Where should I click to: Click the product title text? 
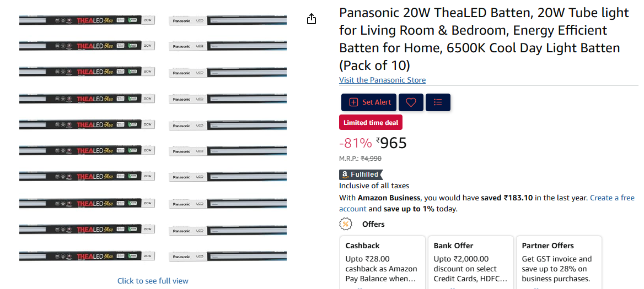(x=484, y=39)
